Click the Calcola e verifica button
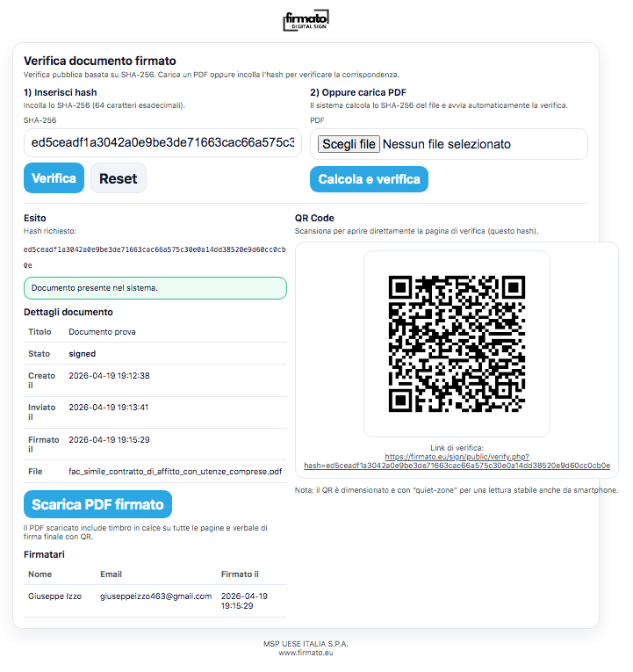Screen dimensions: 633x672 (369, 179)
